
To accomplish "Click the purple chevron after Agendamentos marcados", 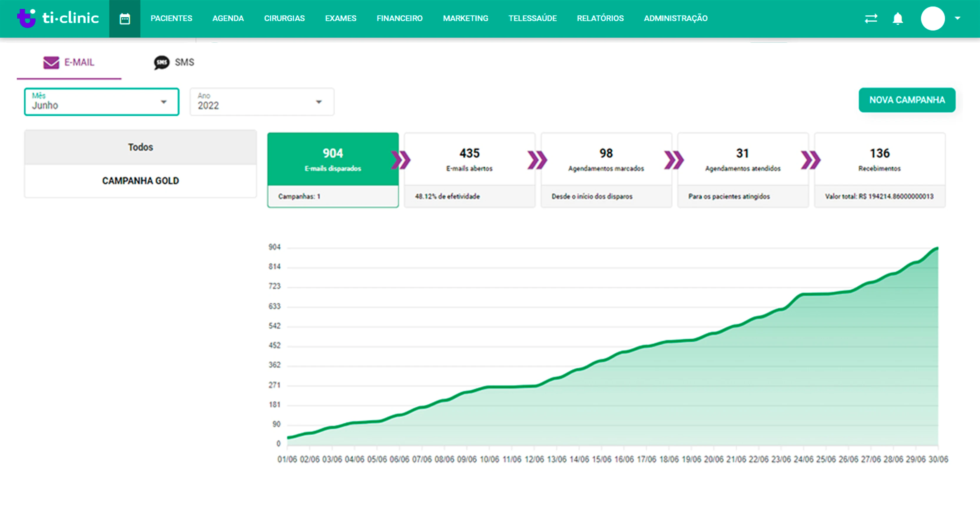I will [x=674, y=160].
